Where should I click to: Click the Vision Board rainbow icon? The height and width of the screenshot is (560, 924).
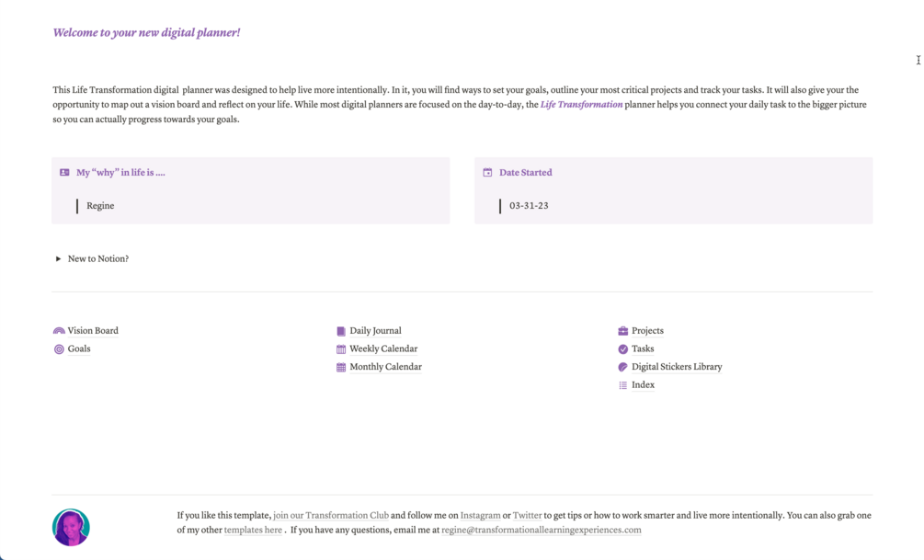[x=59, y=331]
